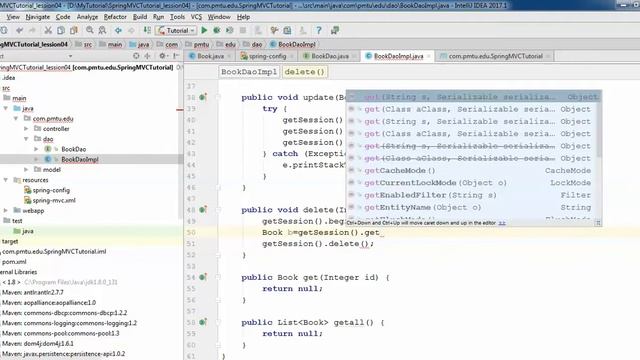Open the Help question mark icon
The width and height of the screenshot is (640, 360).
[x=319, y=30]
